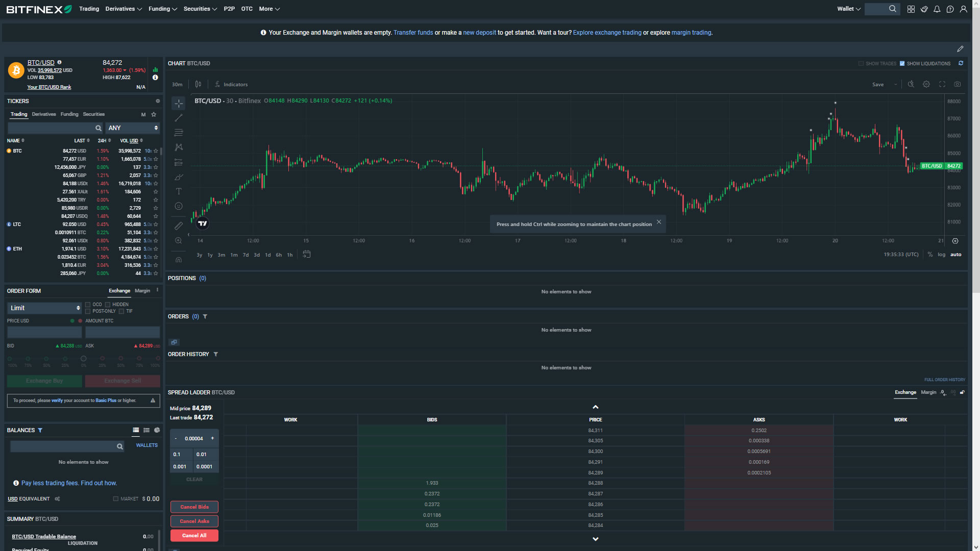This screenshot has height=551, width=980.
Task: Activate the chart zoom-in tool
Action: point(178,240)
